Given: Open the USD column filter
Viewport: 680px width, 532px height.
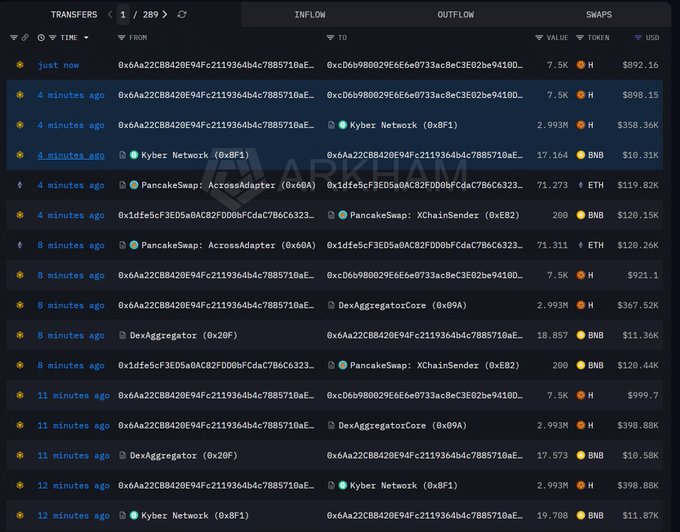Looking at the screenshot, I should [x=638, y=38].
